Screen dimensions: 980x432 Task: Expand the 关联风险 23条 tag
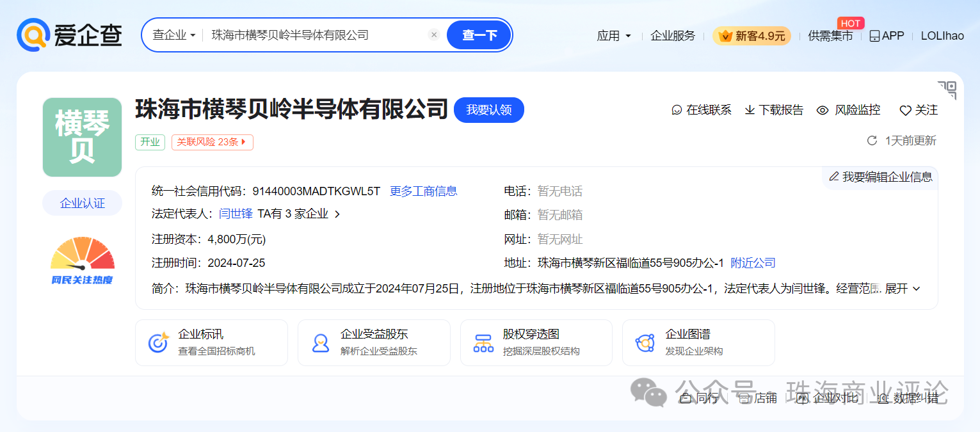click(213, 142)
